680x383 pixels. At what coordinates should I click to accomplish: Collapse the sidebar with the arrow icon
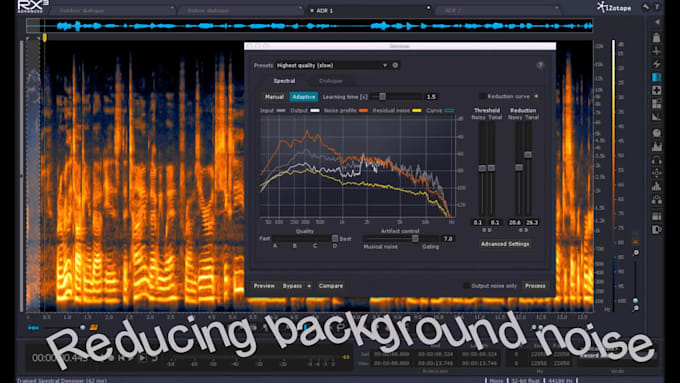pos(657,22)
